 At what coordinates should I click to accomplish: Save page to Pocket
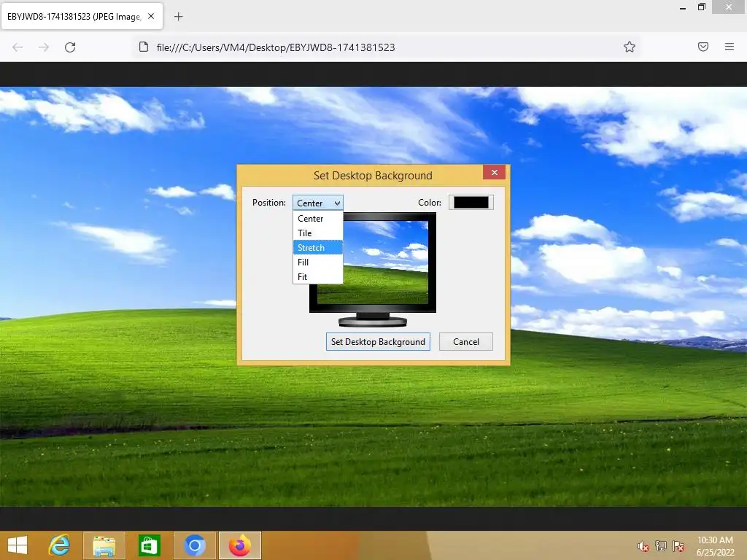703,47
